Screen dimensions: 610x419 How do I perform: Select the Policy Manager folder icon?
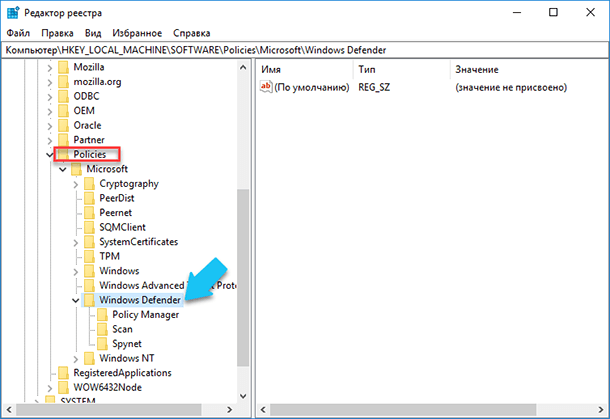click(102, 314)
